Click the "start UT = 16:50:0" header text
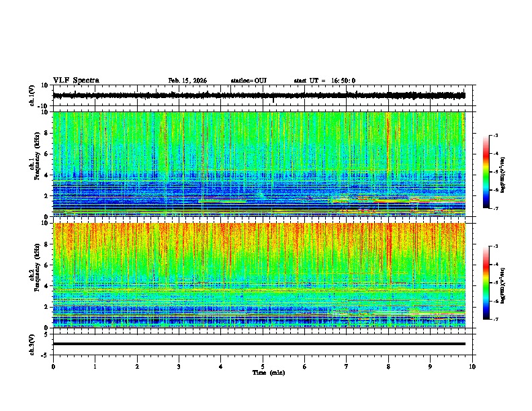The height and width of the screenshot is (411, 532). click(324, 81)
